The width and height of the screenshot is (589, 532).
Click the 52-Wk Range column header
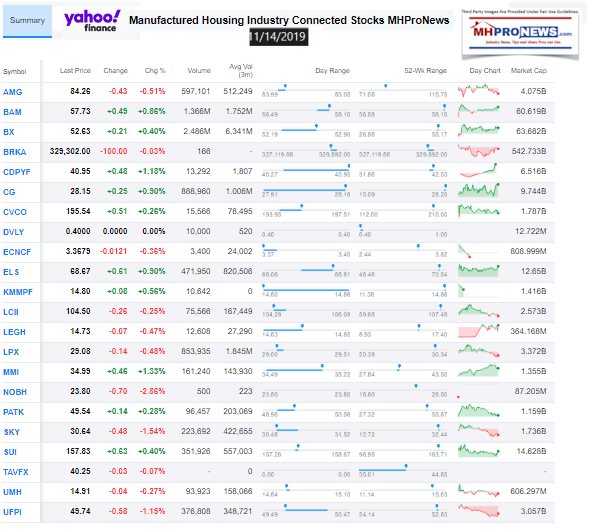point(425,71)
